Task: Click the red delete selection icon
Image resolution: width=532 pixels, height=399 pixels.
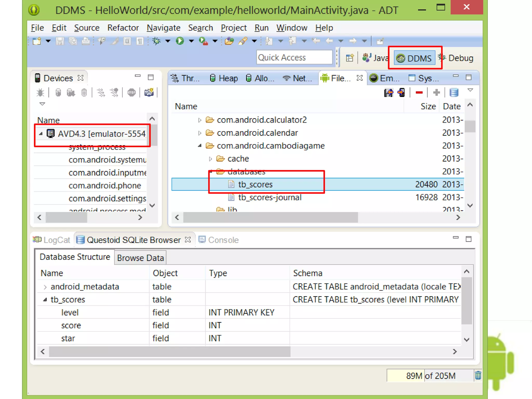Action: [419, 92]
